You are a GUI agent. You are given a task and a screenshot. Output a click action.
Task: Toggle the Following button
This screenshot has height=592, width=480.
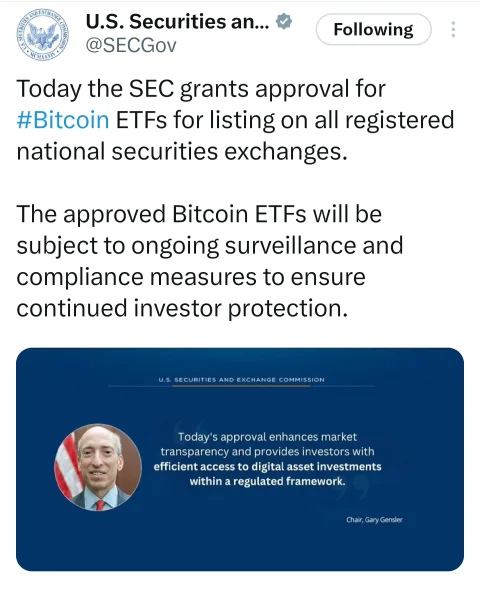(374, 29)
